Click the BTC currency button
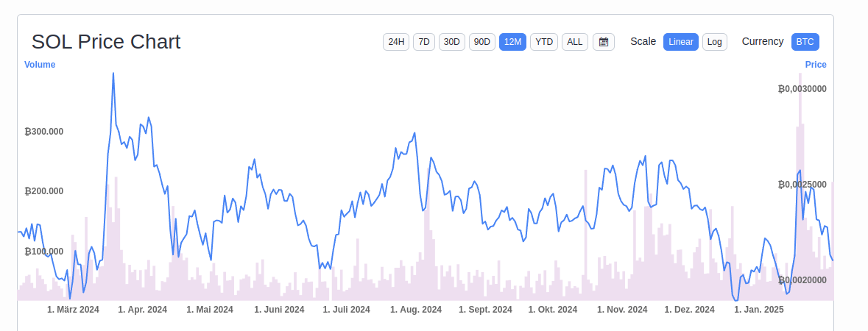The width and height of the screenshot is (868, 331). 805,41
